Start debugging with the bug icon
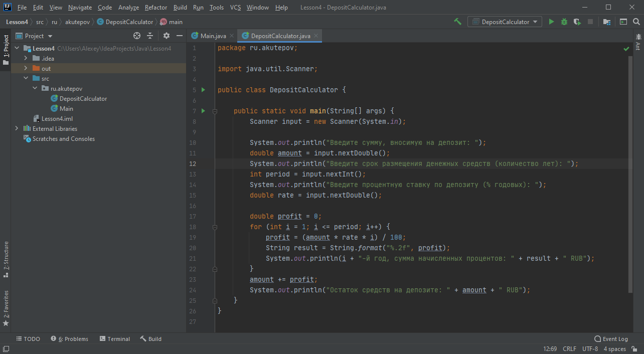This screenshot has width=644, height=354. (x=564, y=22)
